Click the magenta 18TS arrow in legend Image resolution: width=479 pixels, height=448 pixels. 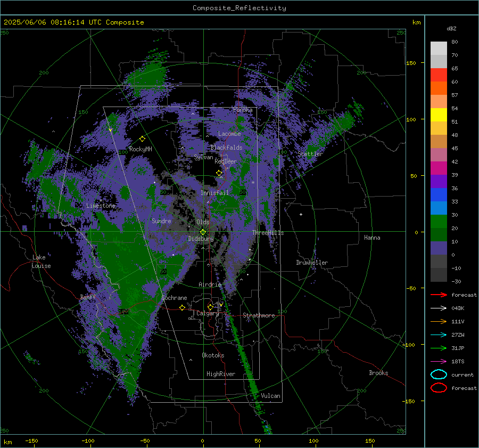439,362
